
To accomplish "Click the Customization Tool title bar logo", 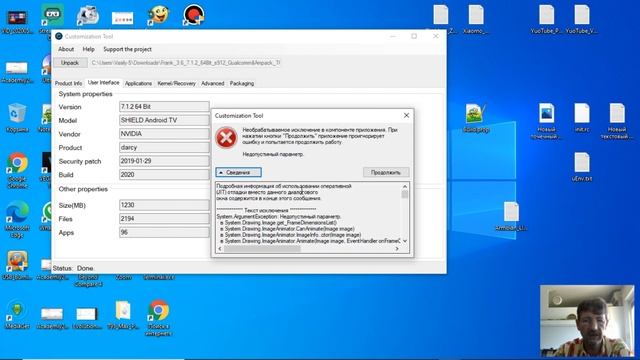I will (x=59, y=36).
